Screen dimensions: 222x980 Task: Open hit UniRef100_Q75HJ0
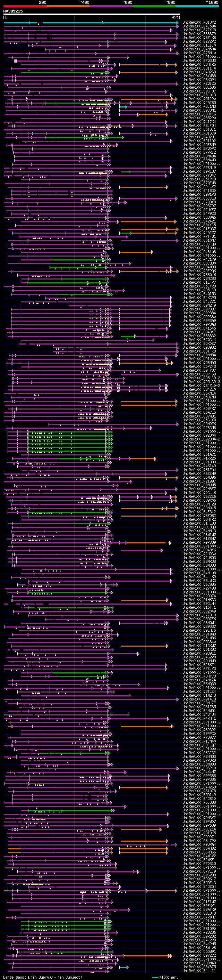pos(199,53)
